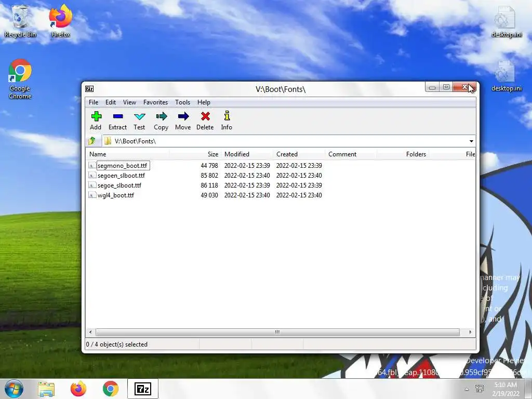Click the size value 44 798
Image resolution: width=532 pixels, height=399 pixels.
click(209, 166)
